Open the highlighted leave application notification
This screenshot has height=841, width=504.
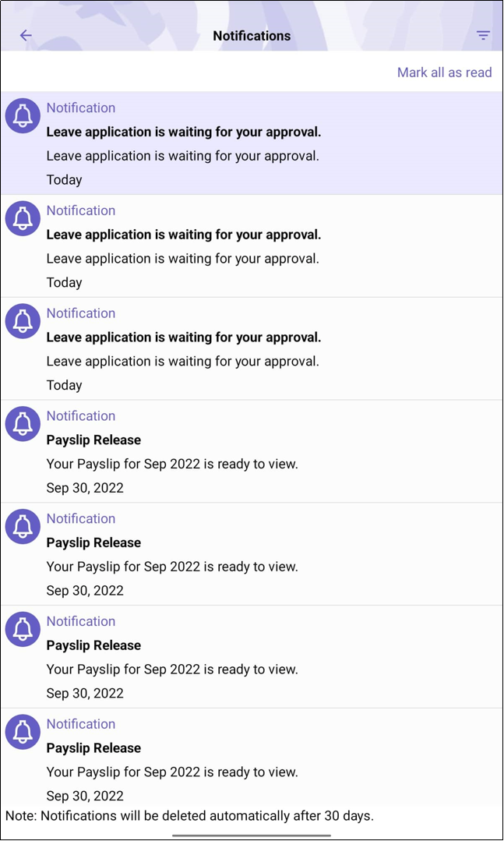click(252, 143)
